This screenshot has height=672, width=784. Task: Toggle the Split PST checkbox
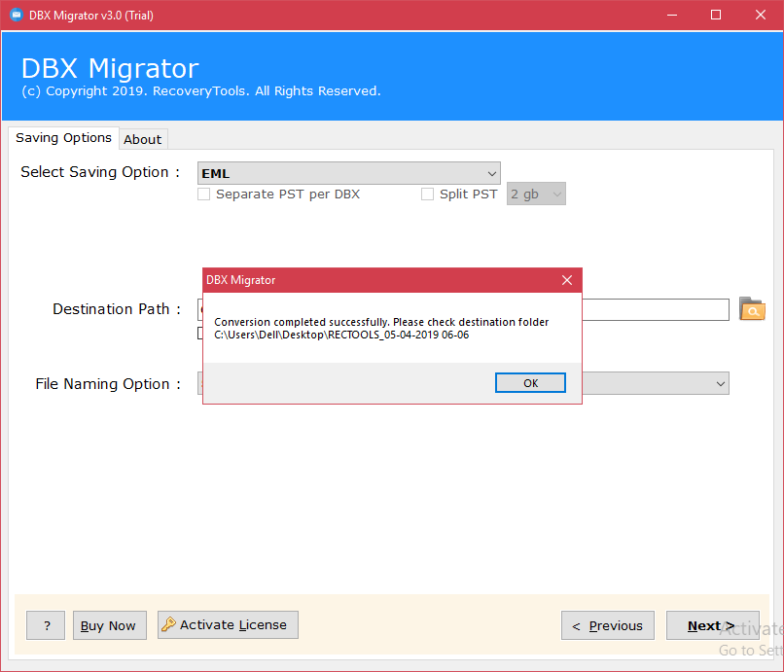[x=427, y=194]
